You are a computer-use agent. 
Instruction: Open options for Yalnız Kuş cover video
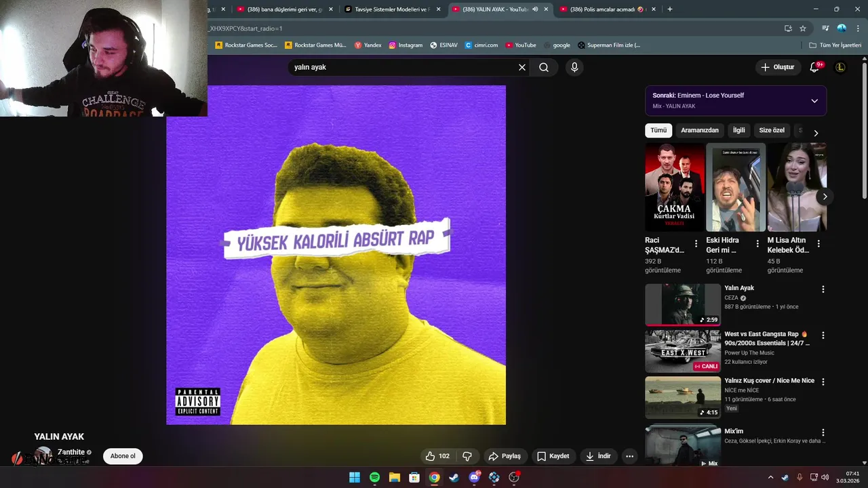[x=823, y=382]
